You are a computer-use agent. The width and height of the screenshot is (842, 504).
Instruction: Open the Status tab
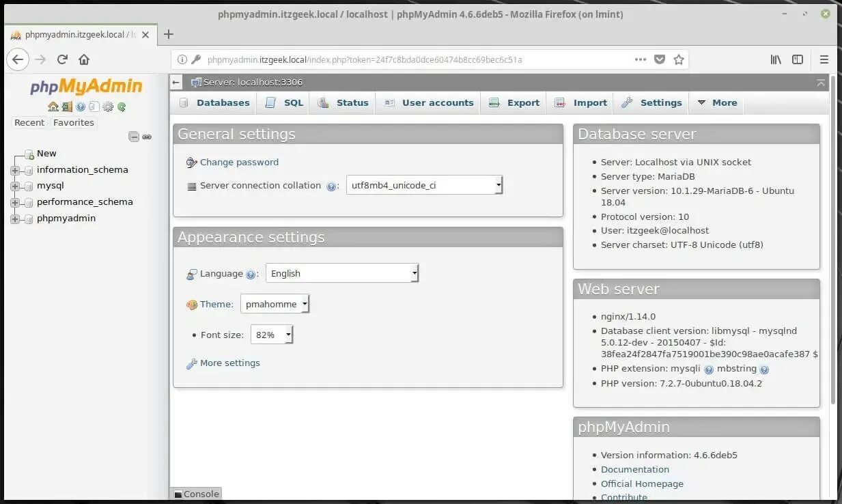(x=343, y=102)
